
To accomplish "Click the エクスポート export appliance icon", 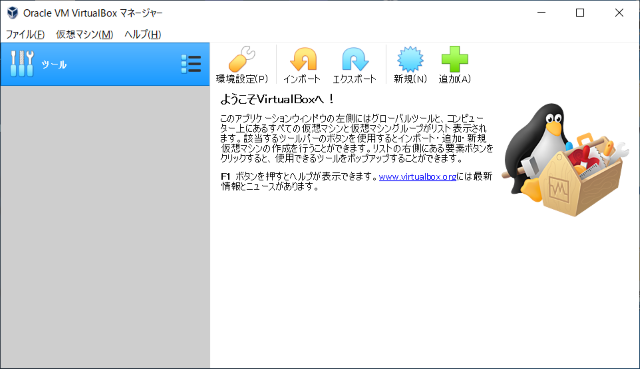I will 355,59.
